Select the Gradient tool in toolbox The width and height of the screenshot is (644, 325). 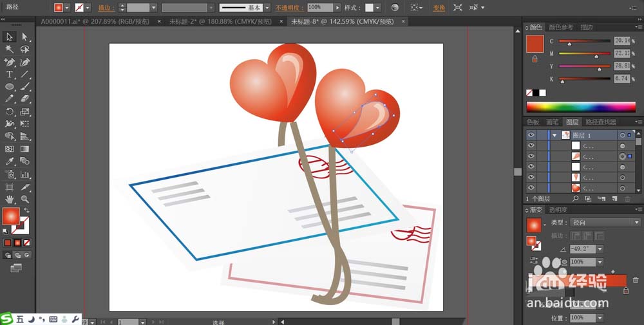tap(24, 149)
